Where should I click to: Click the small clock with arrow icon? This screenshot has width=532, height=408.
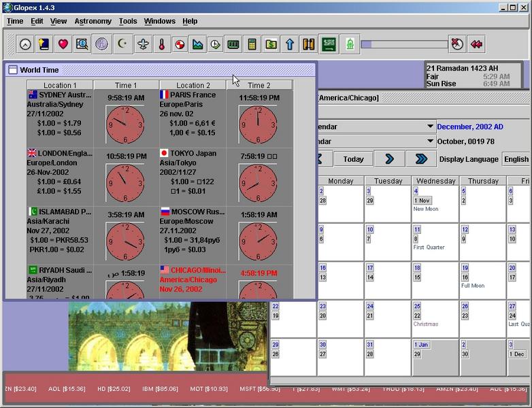(x=215, y=44)
